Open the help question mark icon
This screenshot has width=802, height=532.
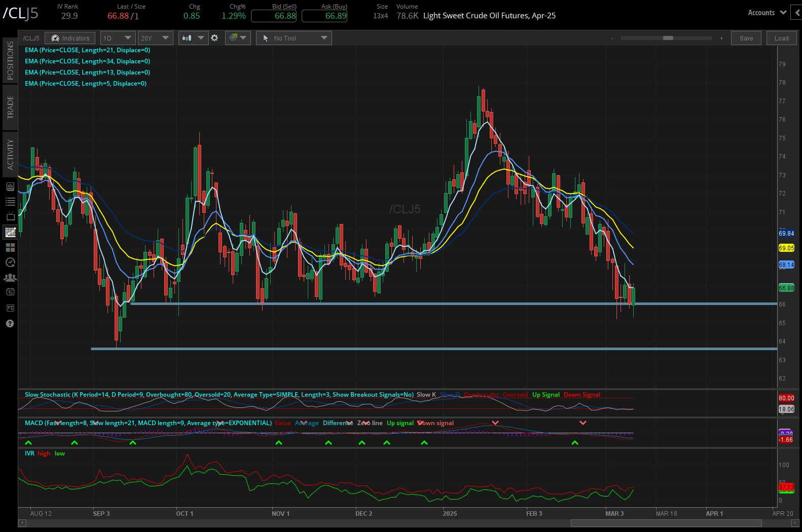pyautogui.click(x=10, y=323)
